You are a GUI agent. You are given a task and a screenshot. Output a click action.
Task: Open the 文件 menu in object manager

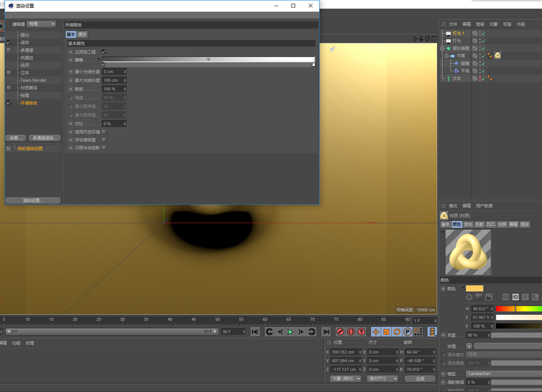(x=453, y=24)
